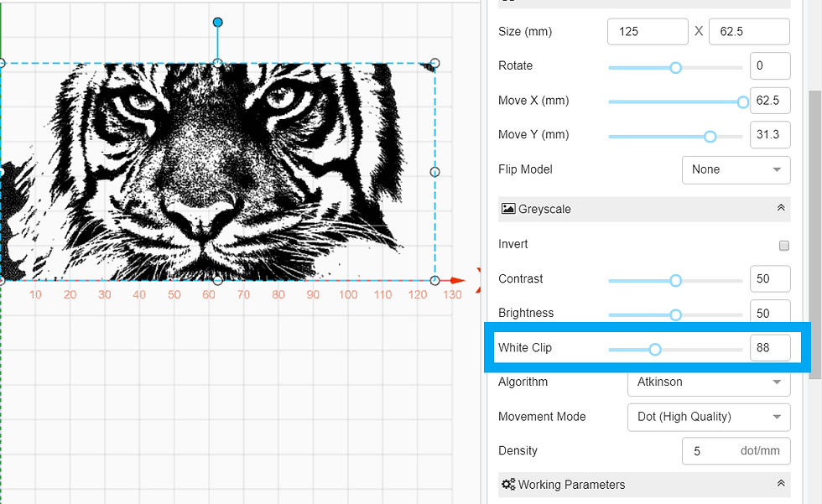Viewport: 822px width, 504px height.
Task: Click the Contrast value field
Action: pyautogui.click(x=770, y=278)
